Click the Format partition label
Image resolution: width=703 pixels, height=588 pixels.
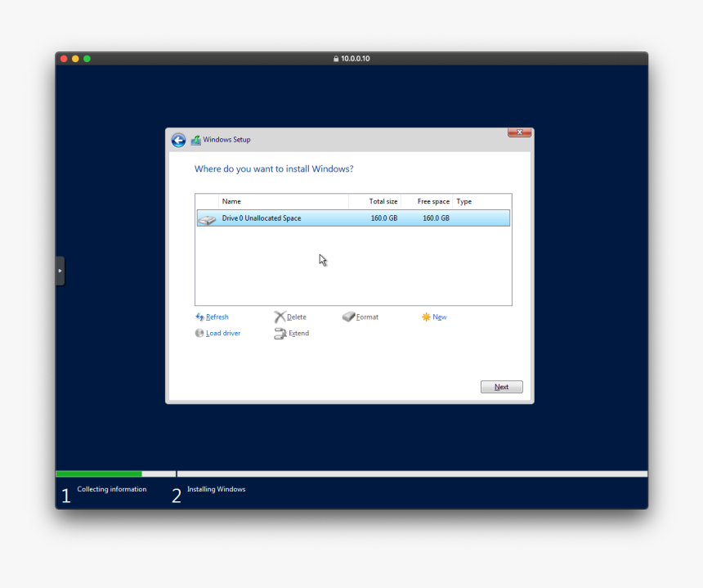(x=367, y=317)
